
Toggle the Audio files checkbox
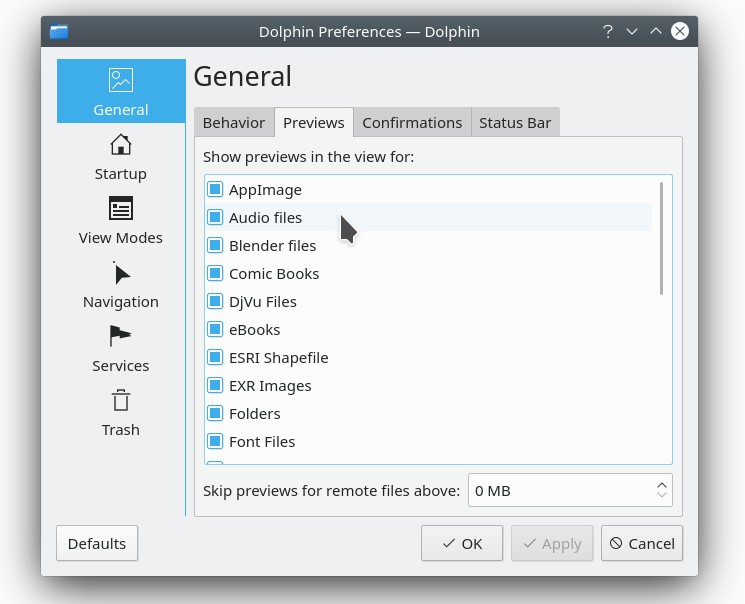215,217
